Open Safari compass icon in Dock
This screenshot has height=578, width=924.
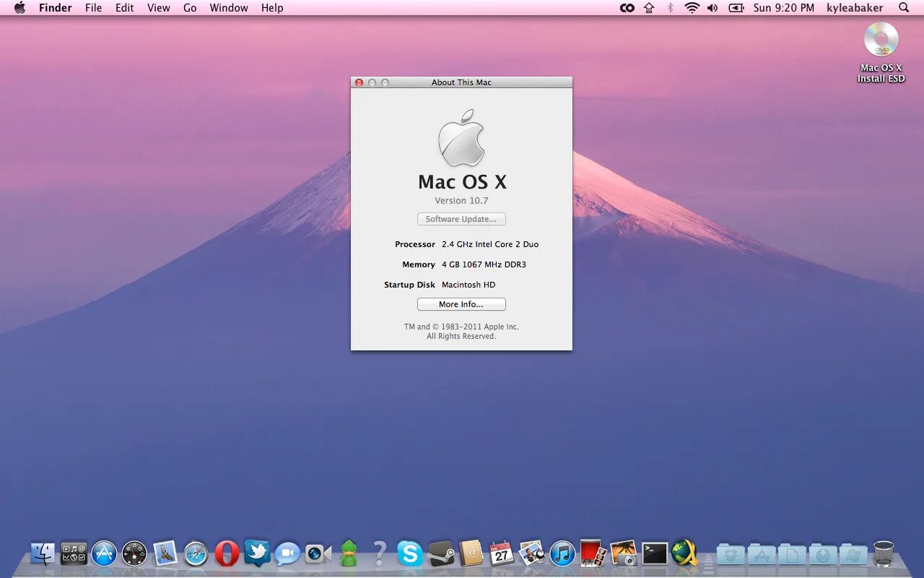coord(196,553)
